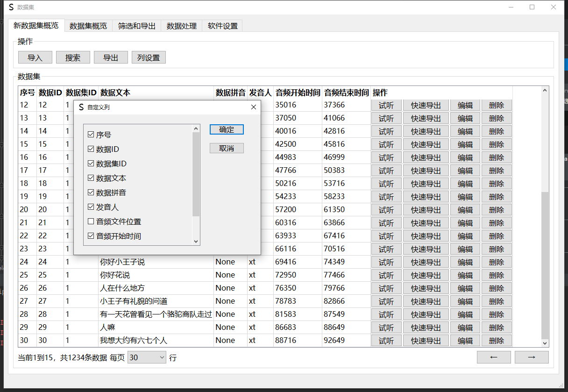The image size is (568, 392).
Task: Click table scrollbar up arrow
Action: click(545, 91)
